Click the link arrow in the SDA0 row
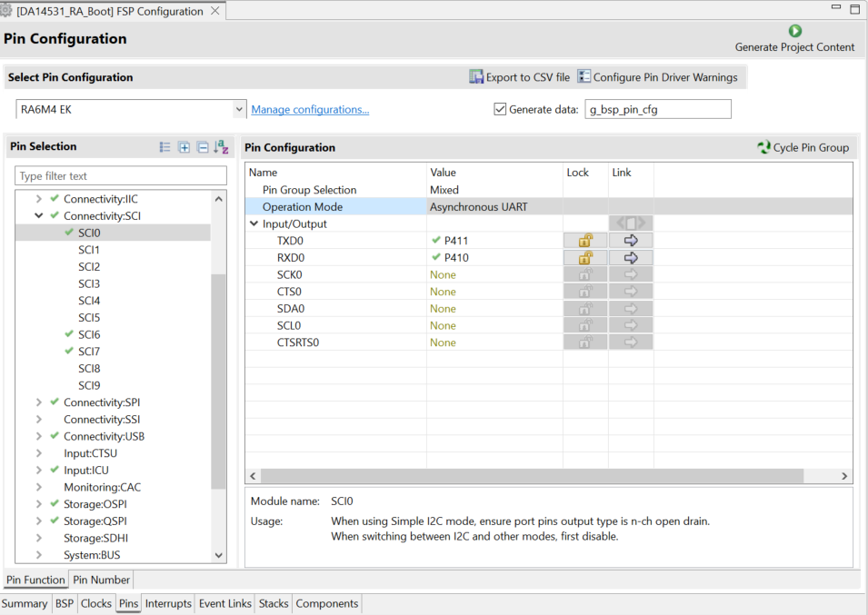 tap(631, 309)
